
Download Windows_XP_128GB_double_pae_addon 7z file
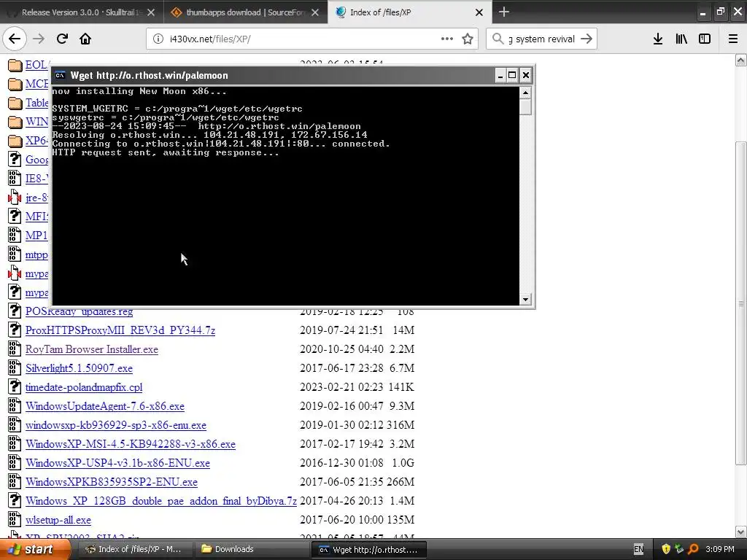(x=161, y=501)
